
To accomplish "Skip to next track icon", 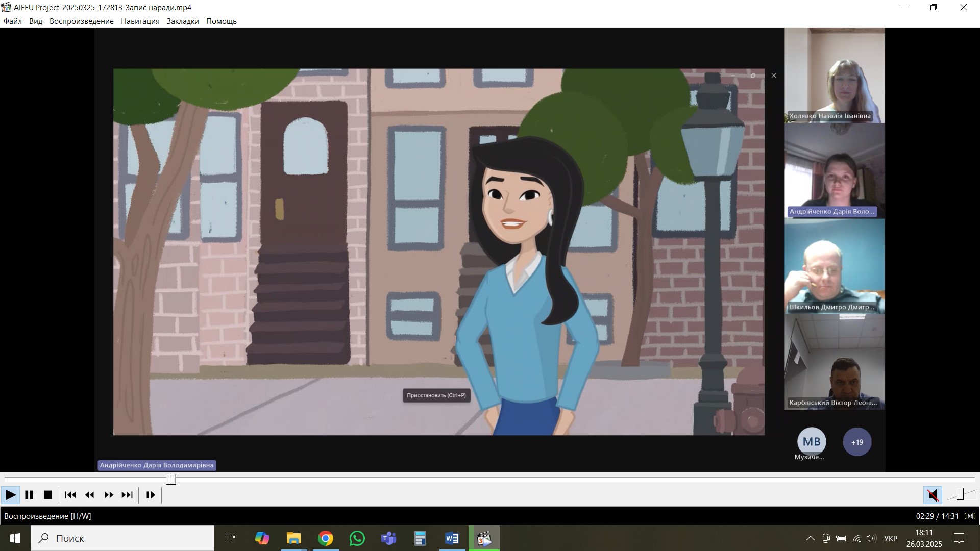I will pyautogui.click(x=127, y=495).
